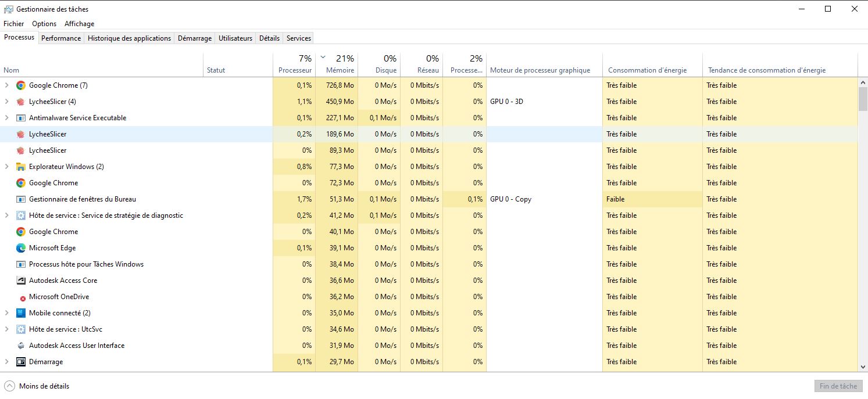Click the scrollbar down arrow in process list

coord(863,366)
